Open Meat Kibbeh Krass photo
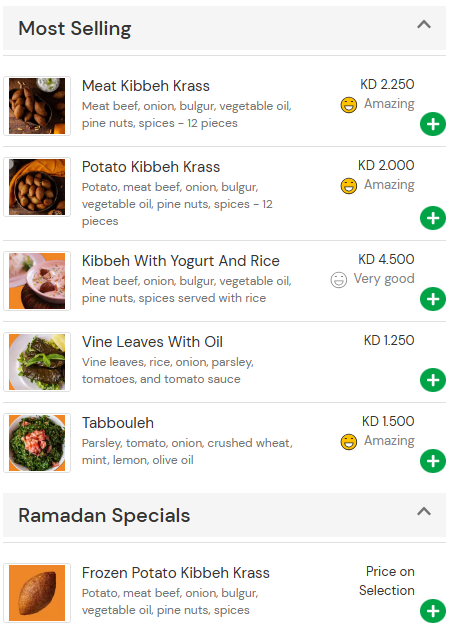The width and height of the screenshot is (450, 635). (x=37, y=106)
